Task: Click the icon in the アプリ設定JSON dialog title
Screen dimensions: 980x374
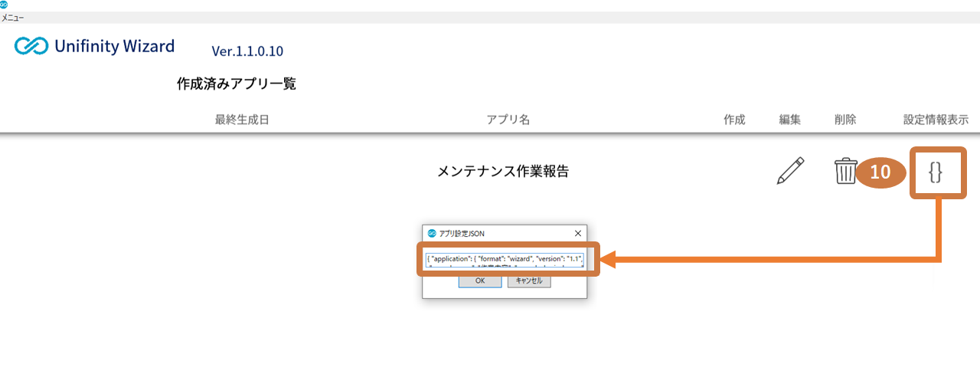Action: tap(432, 233)
